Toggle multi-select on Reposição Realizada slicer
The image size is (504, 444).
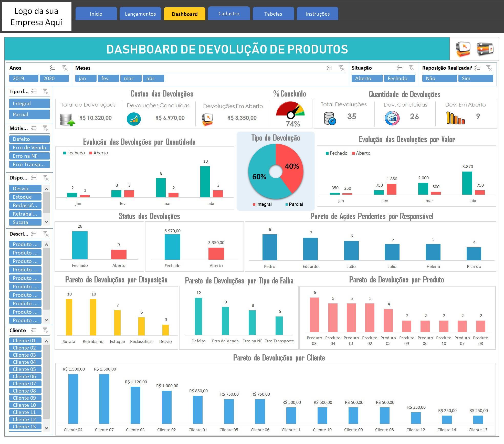(477, 68)
